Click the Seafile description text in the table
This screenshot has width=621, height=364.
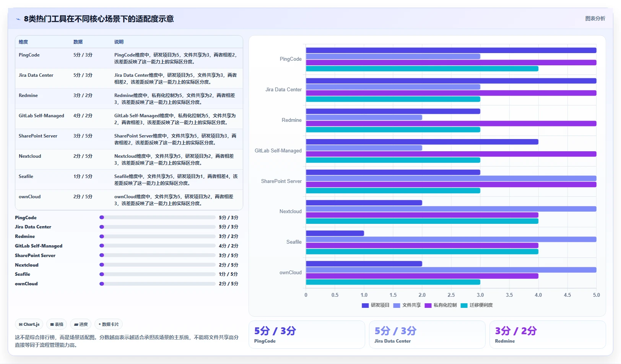point(176,180)
